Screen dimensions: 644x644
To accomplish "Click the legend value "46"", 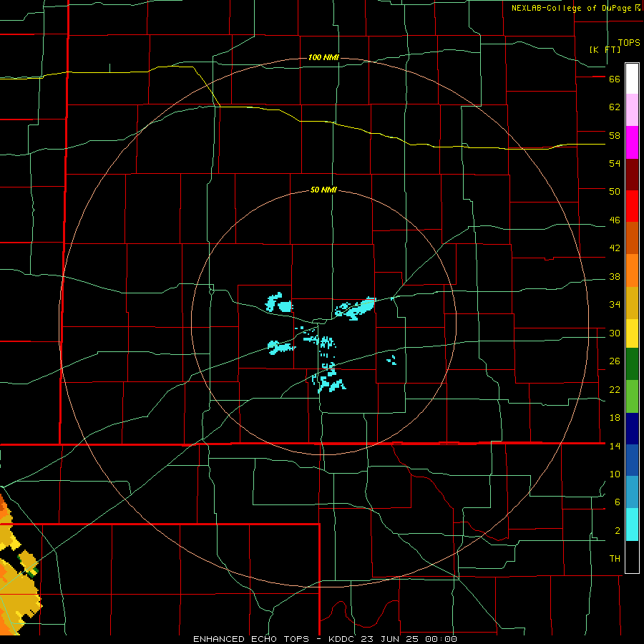I will (x=615, y=220).
